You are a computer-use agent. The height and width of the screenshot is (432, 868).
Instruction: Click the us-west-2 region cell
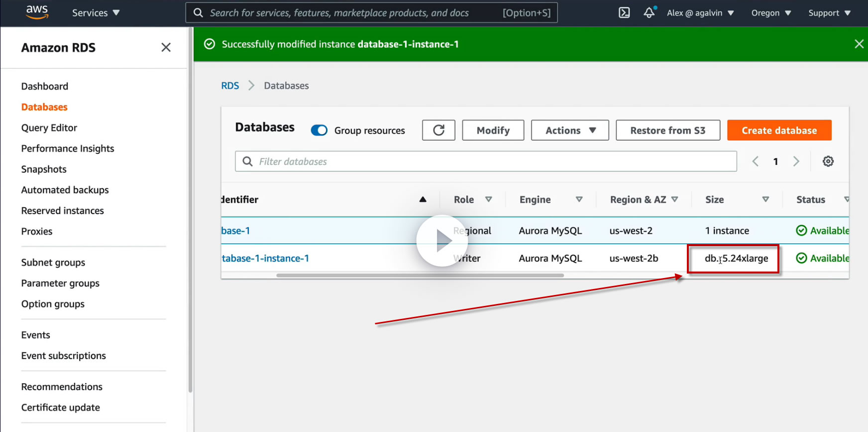pos(631,231)
